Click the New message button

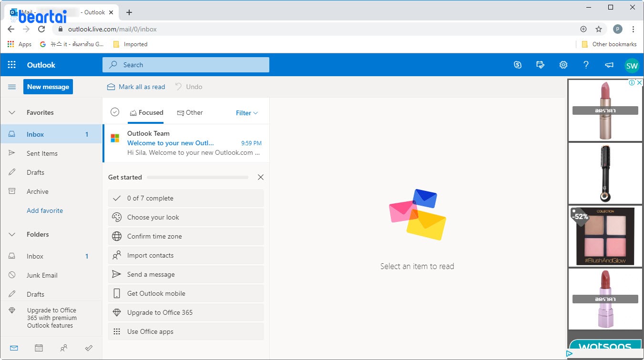click(48, 87)
